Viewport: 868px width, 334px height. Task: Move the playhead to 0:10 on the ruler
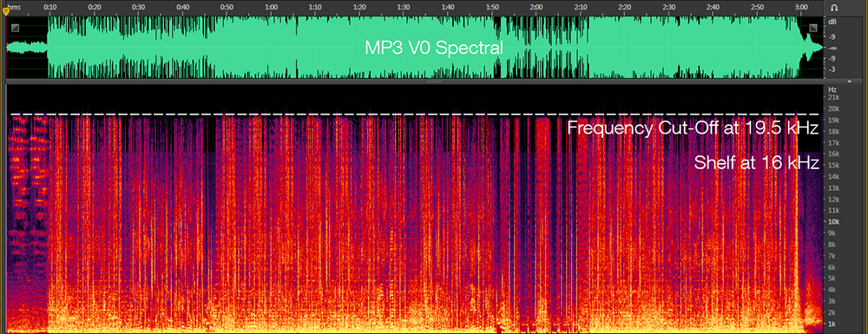point(49,7)
